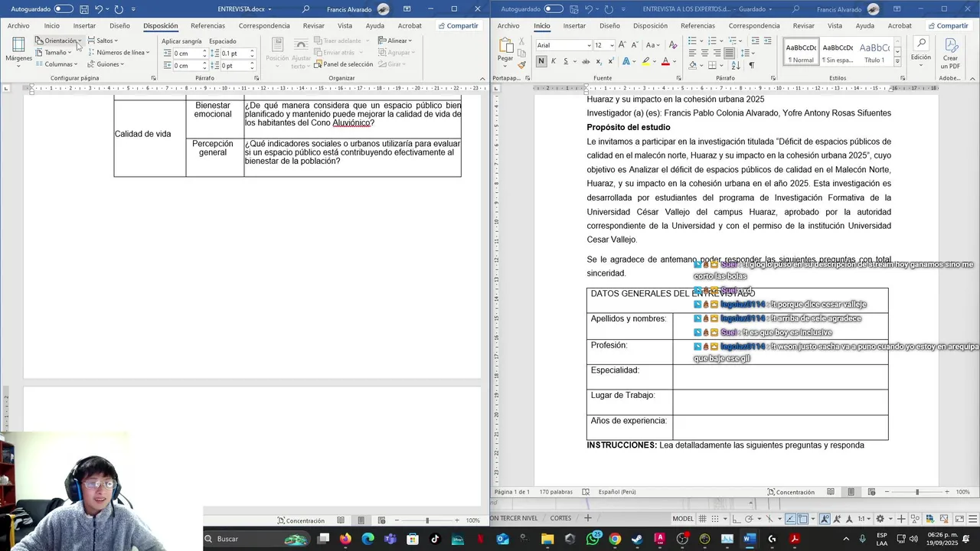
Task: Open the Saltos dropdown
Action: (103, 41)
